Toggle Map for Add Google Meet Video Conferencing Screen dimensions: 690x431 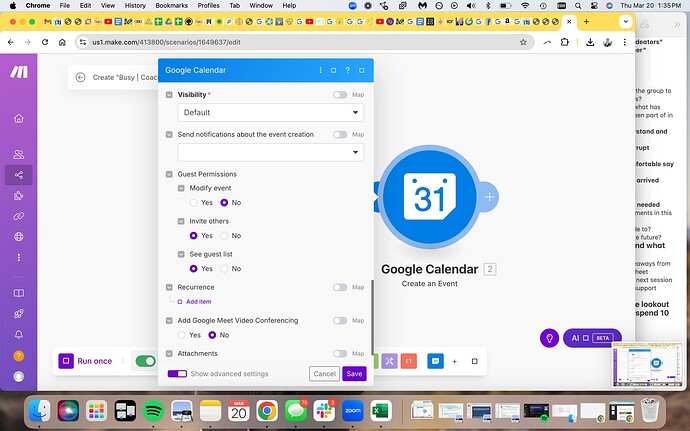pos(340,320)
